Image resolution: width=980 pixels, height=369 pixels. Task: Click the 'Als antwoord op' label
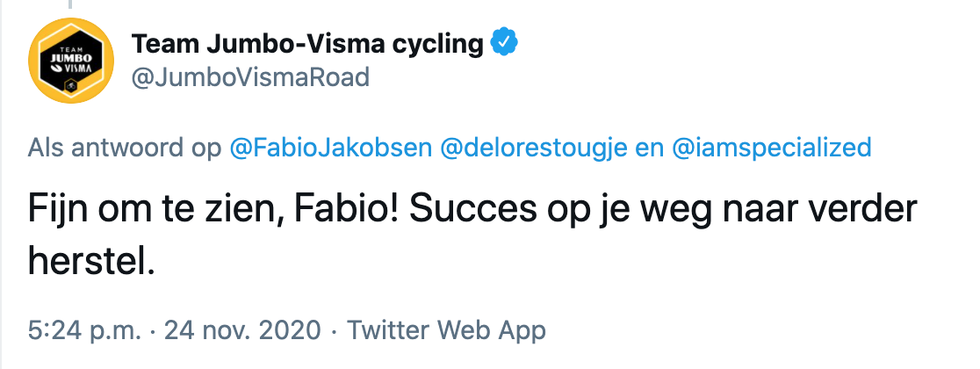[125, 149]
